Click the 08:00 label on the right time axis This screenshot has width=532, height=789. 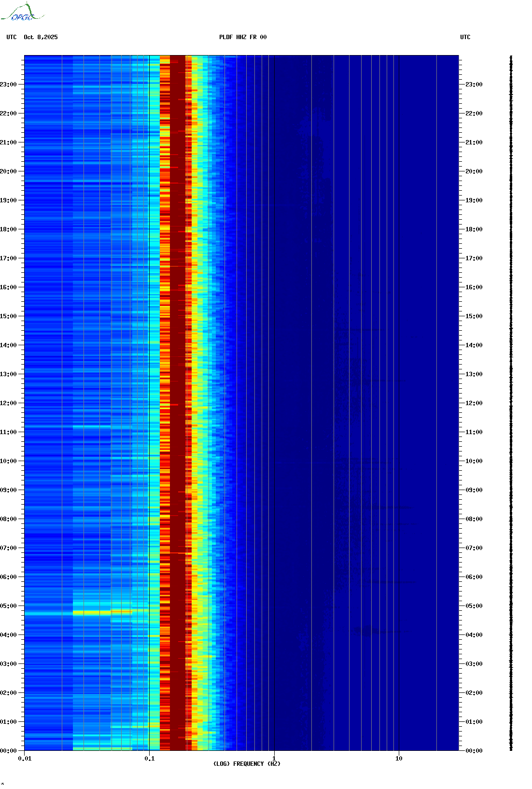point(474,519)
